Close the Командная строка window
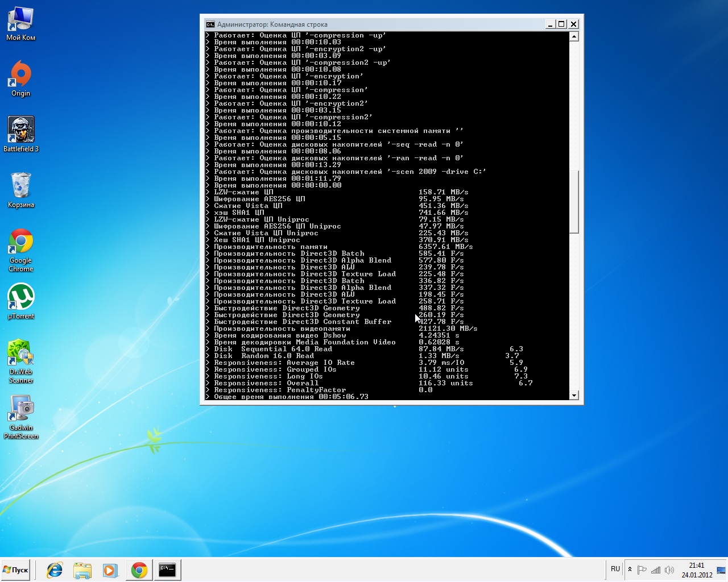 [573, 24]
